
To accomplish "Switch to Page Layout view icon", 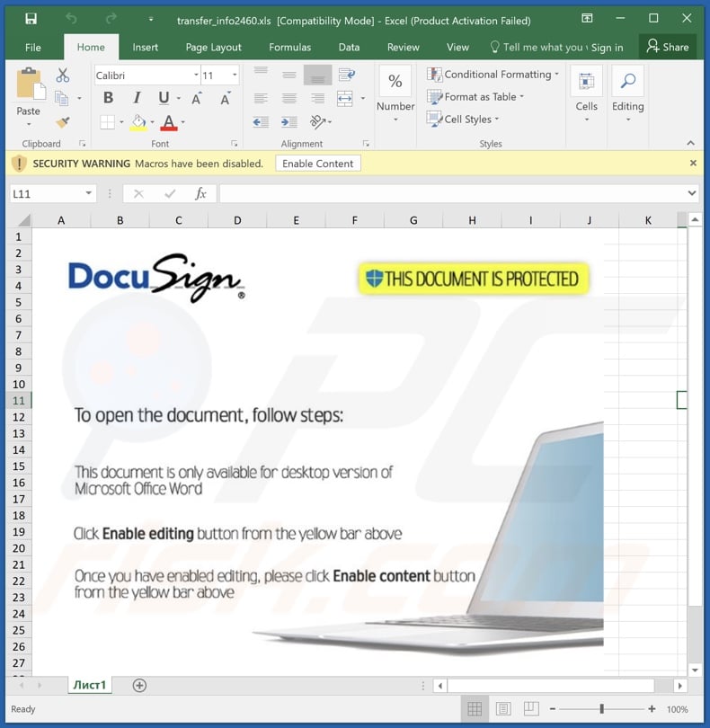I will [503, 708].
